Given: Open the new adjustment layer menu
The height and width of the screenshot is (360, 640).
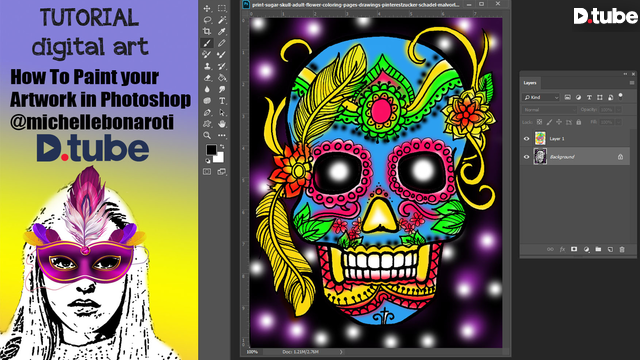Looking at the screenshot, I should tap(586, 249).
